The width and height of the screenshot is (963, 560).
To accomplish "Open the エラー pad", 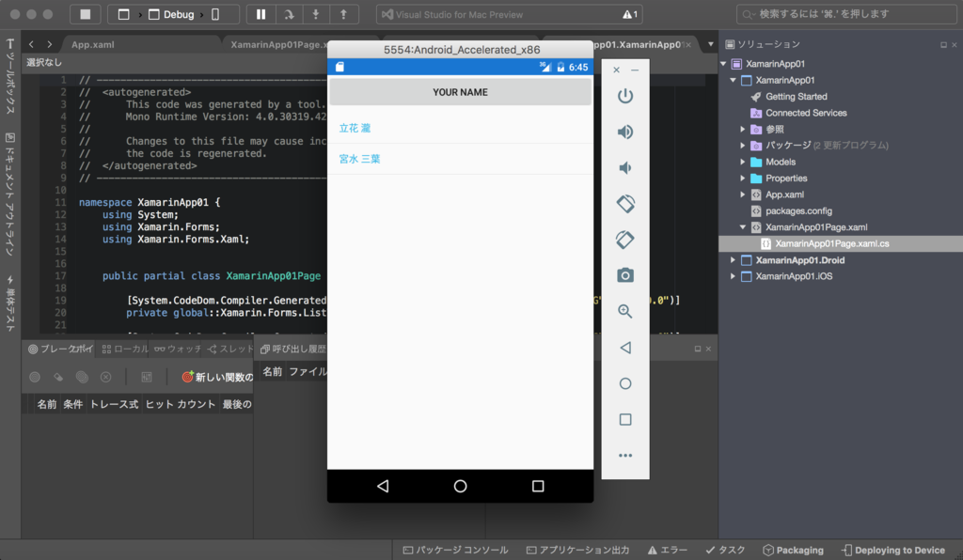I will (x=667, y=551).
